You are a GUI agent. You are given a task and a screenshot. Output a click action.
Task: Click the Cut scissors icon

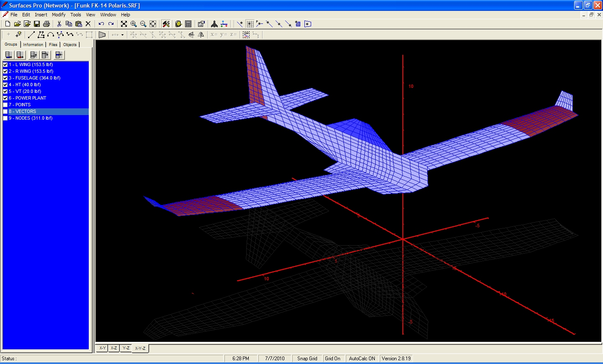[x=59, y=24]
